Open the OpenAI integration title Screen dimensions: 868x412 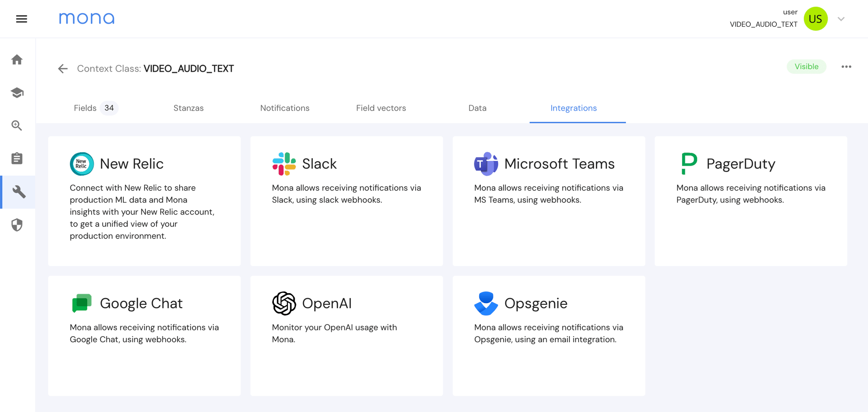tap(327, 303)
